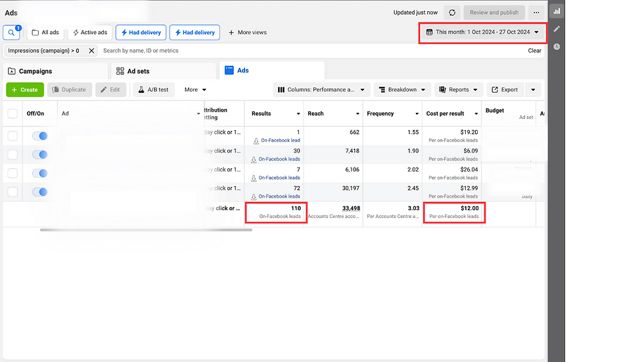Open the date range dropdown for This month
Image resolution: width=644 pixels, height=362 pixels.
tap(482, 32)
